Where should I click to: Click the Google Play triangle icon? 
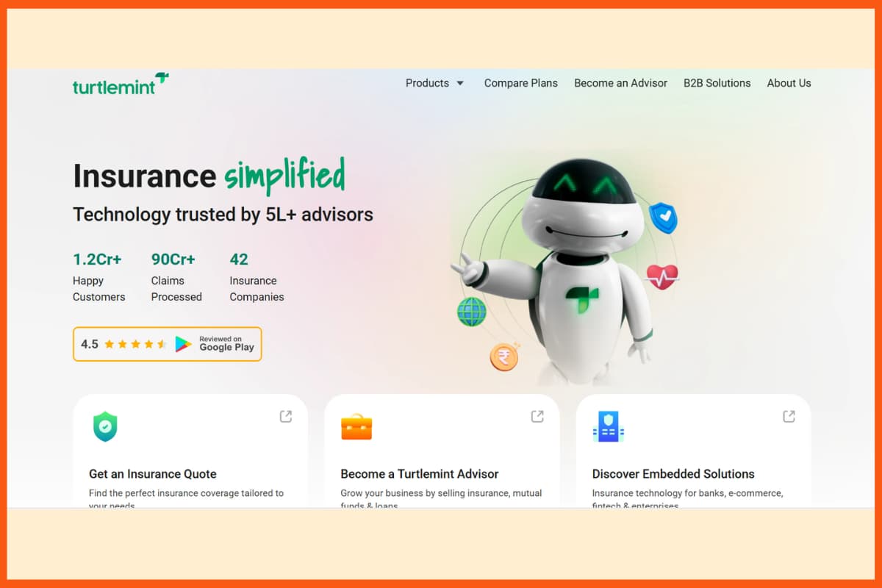coord(183,344)
